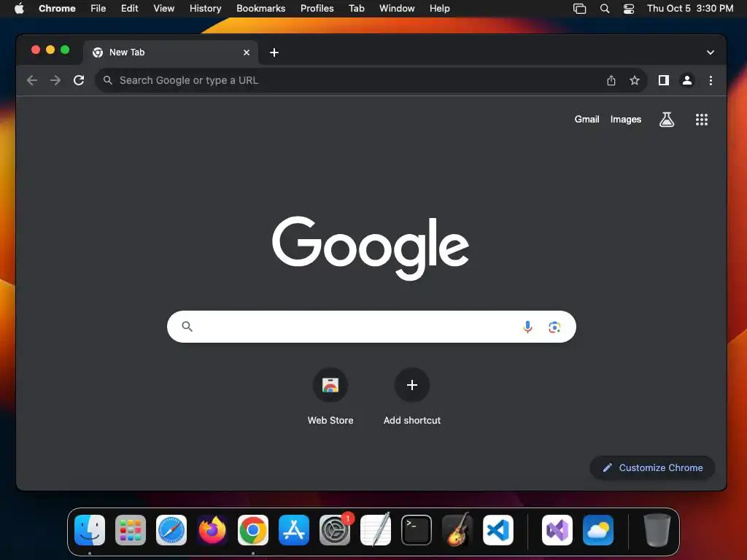Click the Google logo

[371, 248]
